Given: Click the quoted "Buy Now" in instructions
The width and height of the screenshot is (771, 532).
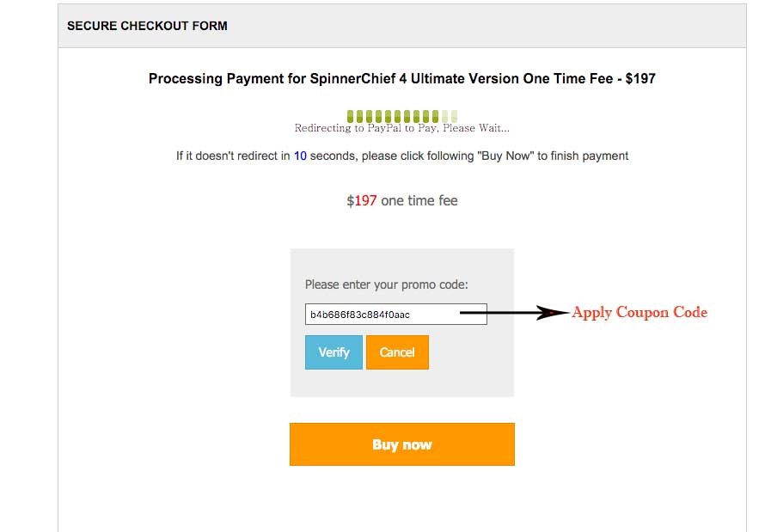Looking at the screenshot, I should coord(505,156).
